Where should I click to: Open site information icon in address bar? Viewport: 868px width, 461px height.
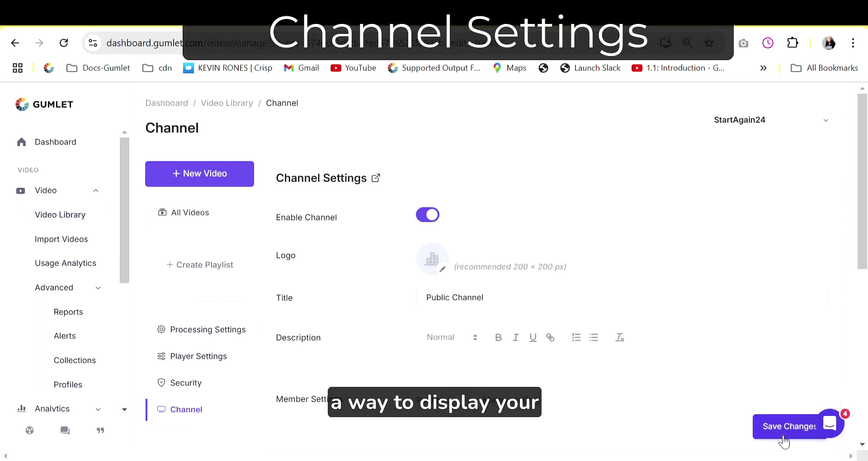(93, 43)
